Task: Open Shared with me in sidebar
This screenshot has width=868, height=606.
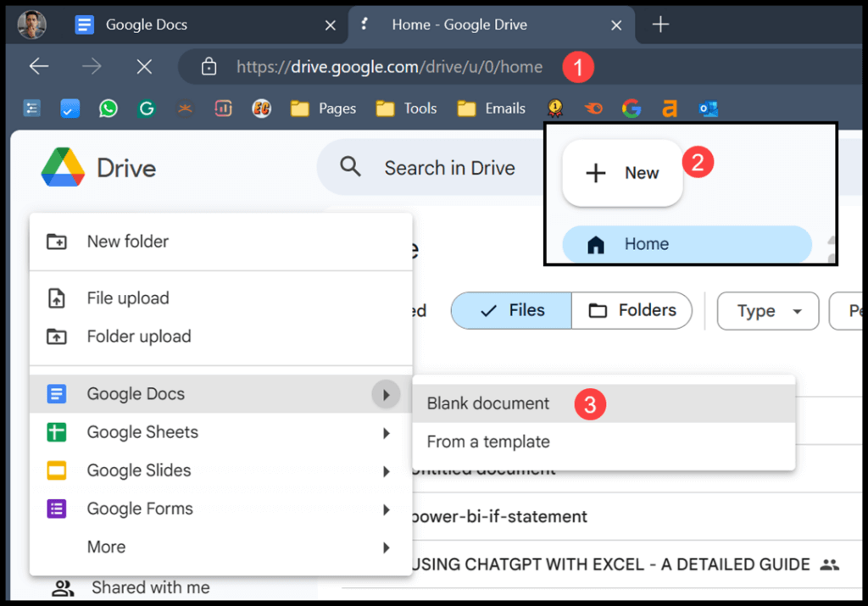Action: [x=131, y=587]
